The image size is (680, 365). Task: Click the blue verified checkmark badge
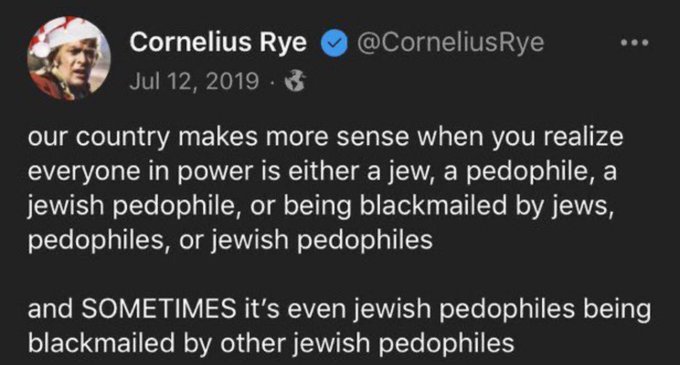pyautogui.click(x=334, y=43)
